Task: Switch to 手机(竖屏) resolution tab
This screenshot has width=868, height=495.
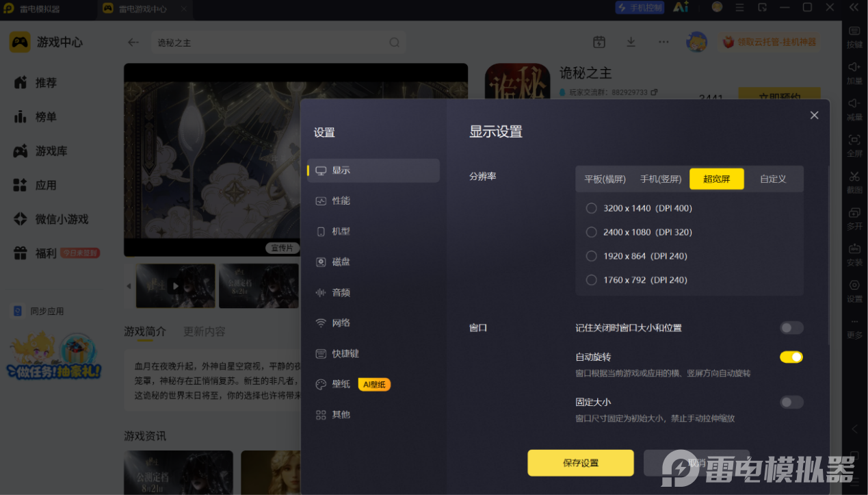Action: pos(661,179)
